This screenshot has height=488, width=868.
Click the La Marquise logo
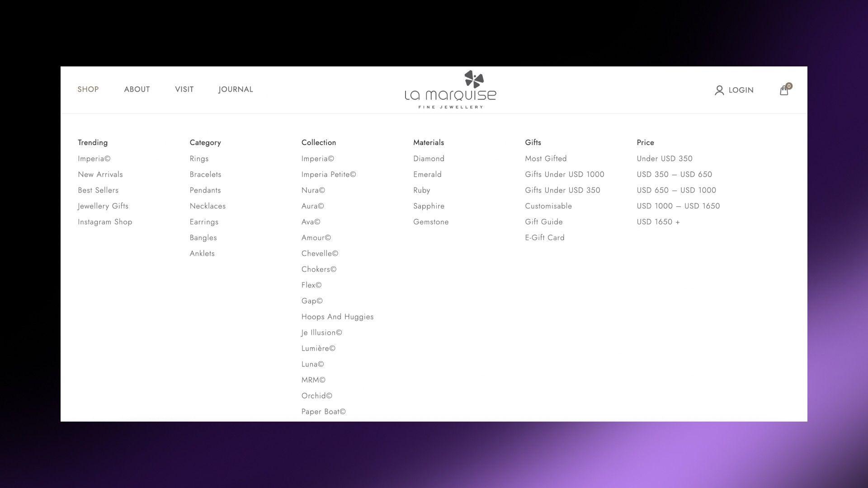pos(450,89)
